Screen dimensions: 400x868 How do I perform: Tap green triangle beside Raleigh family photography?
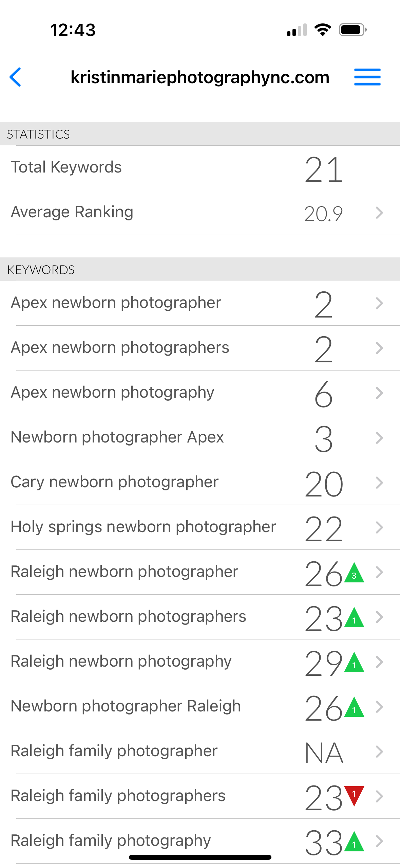tap(354, 842)
